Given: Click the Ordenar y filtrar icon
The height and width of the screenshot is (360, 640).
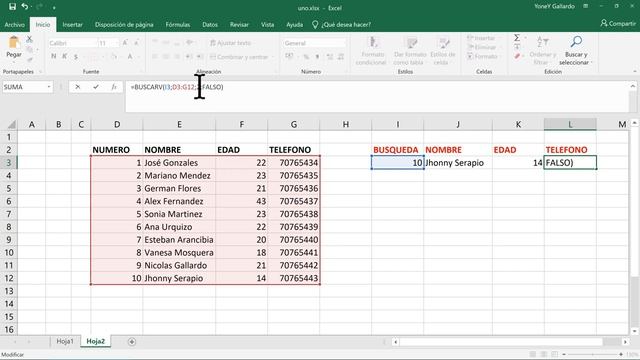Looking at the screenshot, I should pyautogui.click(x=542, y=42).
